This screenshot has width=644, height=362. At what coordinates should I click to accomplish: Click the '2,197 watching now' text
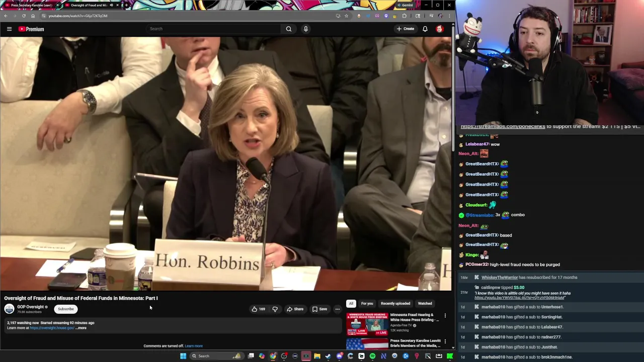[x=22, y=323]
